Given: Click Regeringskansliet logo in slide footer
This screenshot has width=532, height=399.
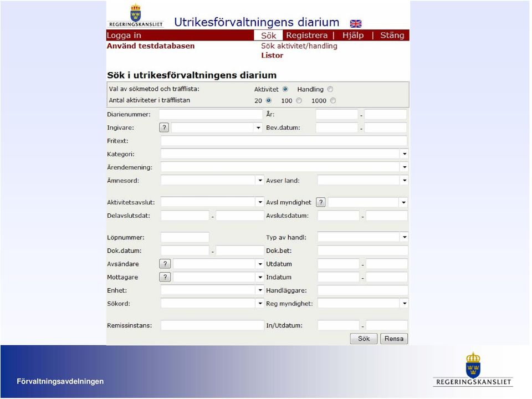Looking at the screenshot, I should (x=473, y=369).
